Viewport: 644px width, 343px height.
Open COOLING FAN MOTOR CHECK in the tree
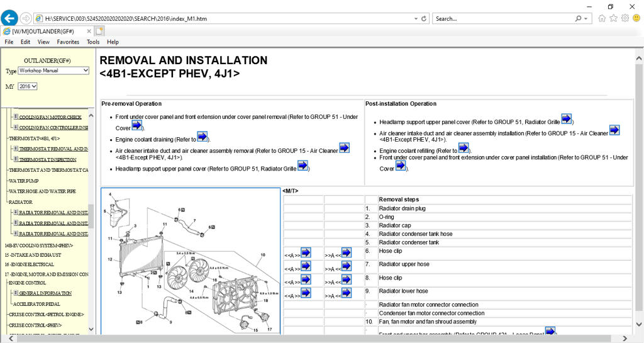click(x=50, y=117)
